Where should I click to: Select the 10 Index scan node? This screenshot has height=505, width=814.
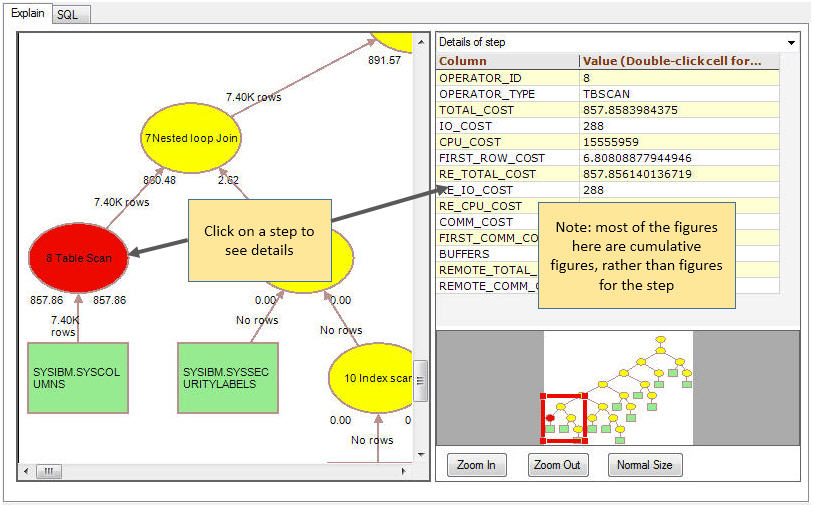pos(371,378)
